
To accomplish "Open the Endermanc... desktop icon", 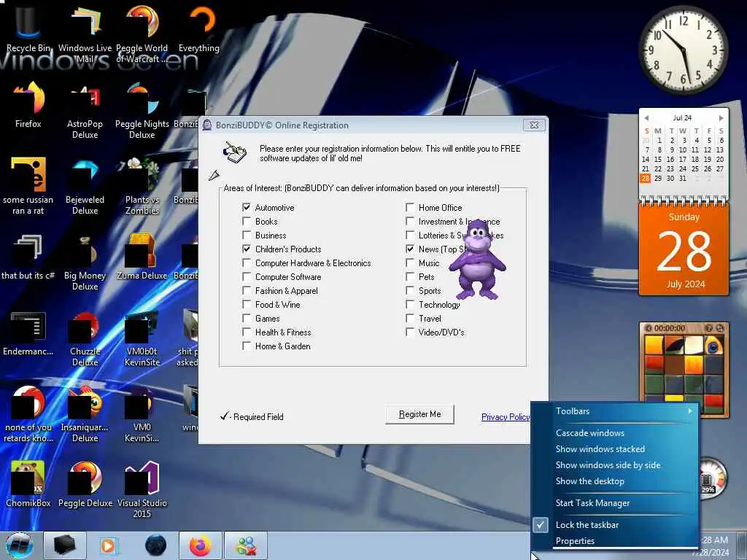I will [28, 333].
